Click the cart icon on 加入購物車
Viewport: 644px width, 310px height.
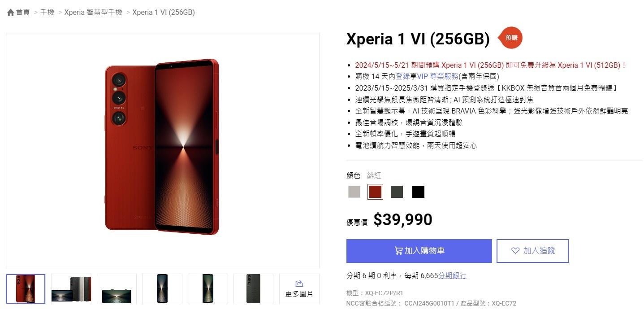click(398, 251)
